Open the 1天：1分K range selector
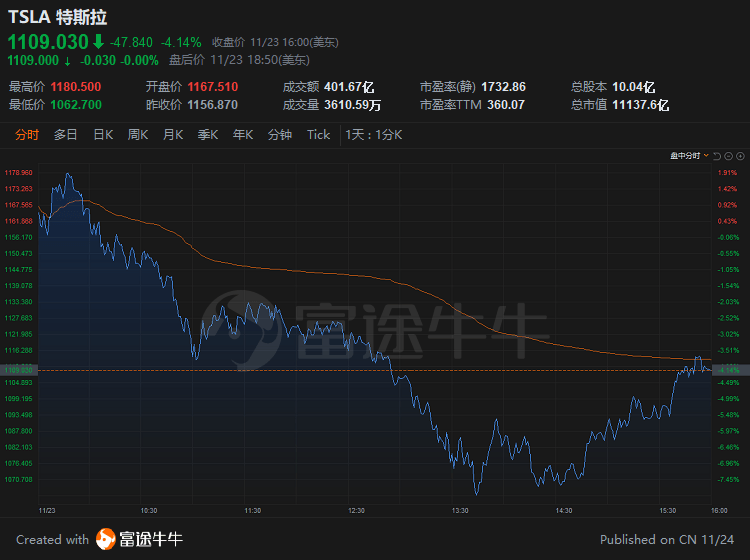The width and height of the screenshot is (750, 560). pos(373,135)
